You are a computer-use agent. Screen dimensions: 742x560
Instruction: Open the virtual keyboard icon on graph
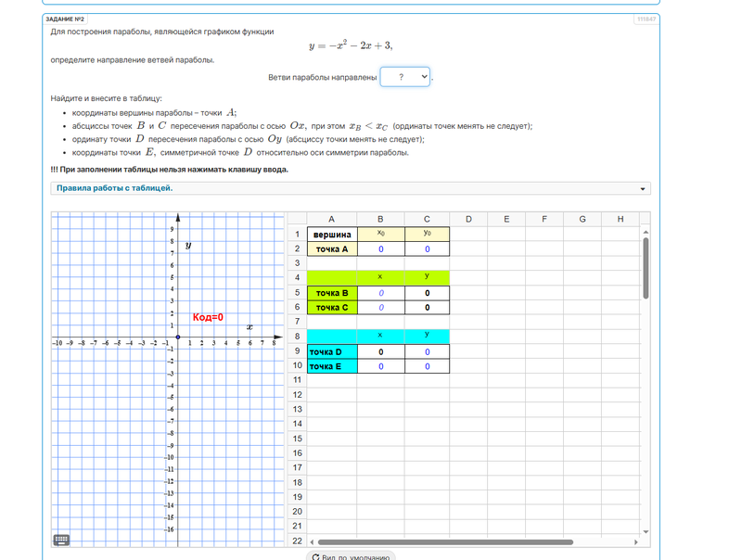tap(62, 540)
